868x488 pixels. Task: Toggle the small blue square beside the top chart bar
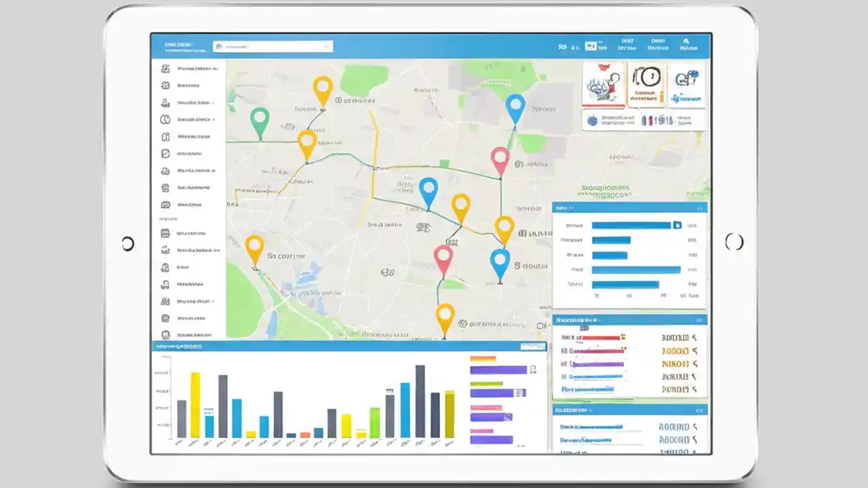coord(676,224)
